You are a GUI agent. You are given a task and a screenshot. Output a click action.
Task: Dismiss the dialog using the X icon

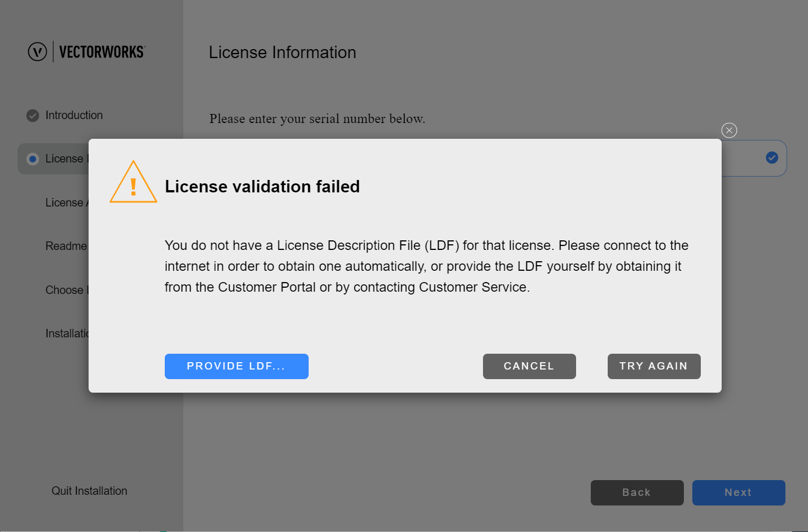click(728, 130)
